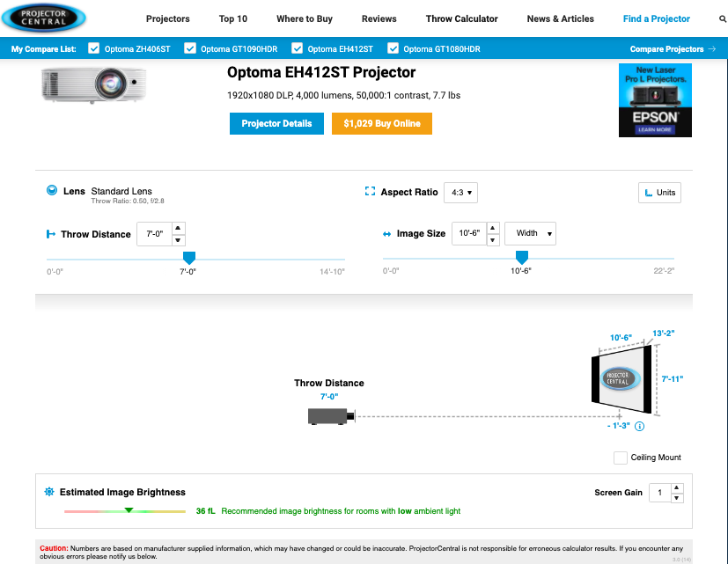The width and height of the screenshot is (728, 564).
Task: Click the brightness scale indicator bar
Action: pyautogui.click(x=125, y=511)
